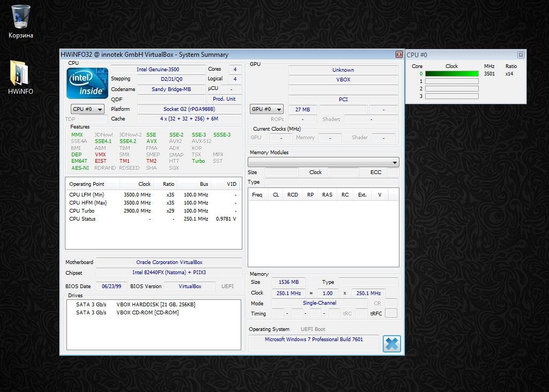Click the RCD column header in memory table
Image resolution: width=549 pixels, height=392 pixels.
pos(293,195)
